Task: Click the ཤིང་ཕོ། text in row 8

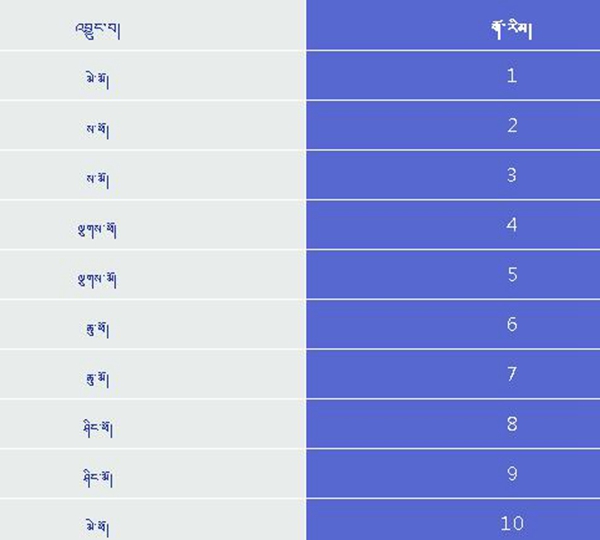Action: pos(98,428)
